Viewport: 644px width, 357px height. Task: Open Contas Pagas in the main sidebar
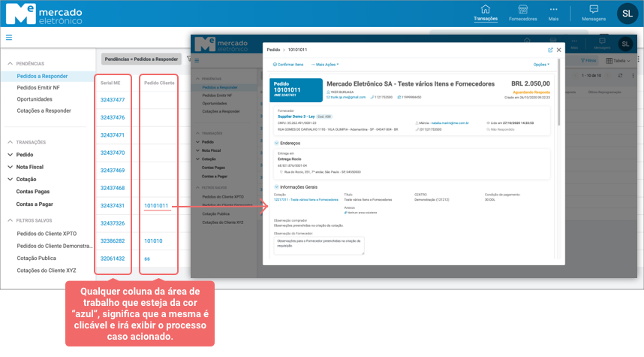(x=33, y=192)
